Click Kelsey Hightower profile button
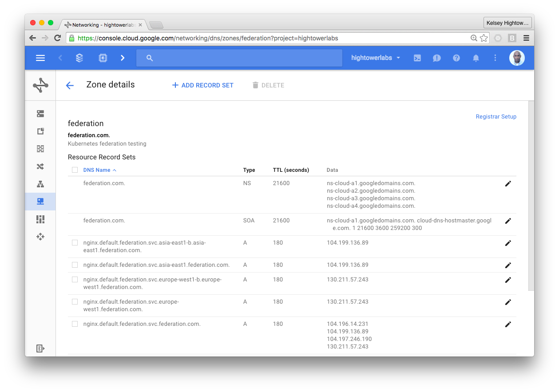Image resolution: width=559 pixels, height=392 pixels. pyautogui.click(x=508, y=23)
